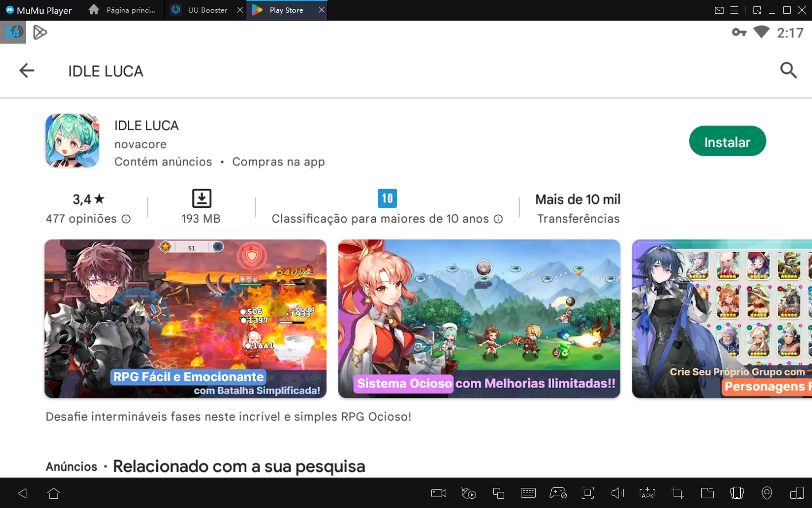Click the Desafie intermináveis fases description
Screen dimensions: 812x508
tap(229, 417)
